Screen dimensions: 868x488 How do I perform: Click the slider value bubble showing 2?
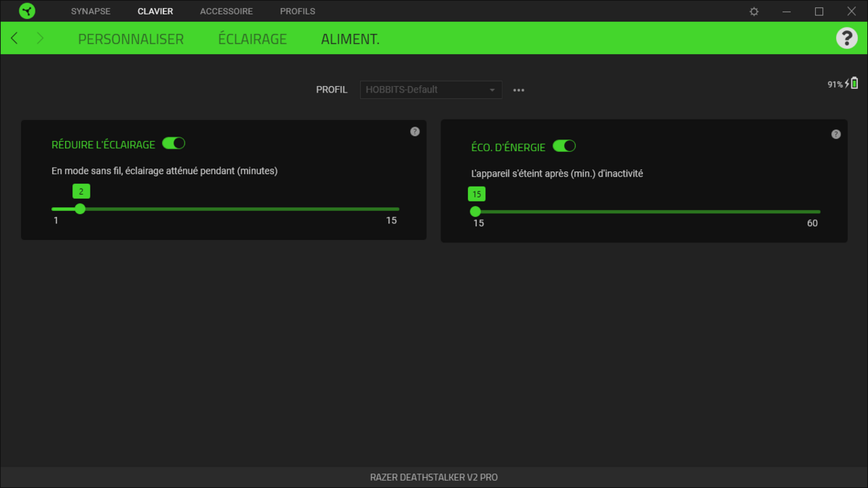pyautogui.click(x=81, y=192)
